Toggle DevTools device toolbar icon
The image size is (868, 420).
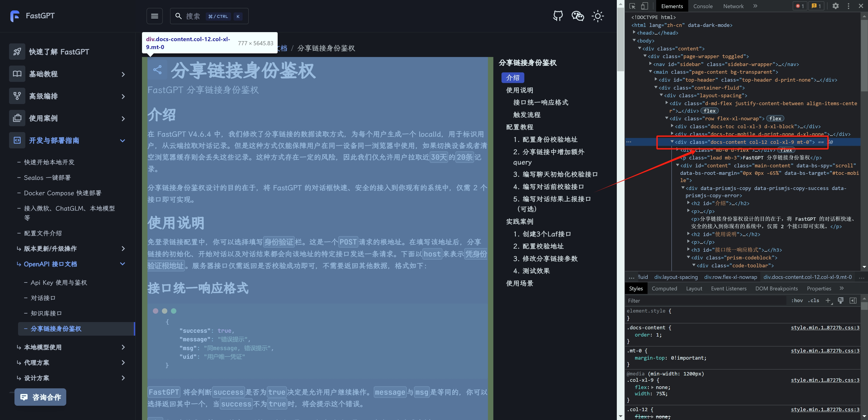click(644, 6)
